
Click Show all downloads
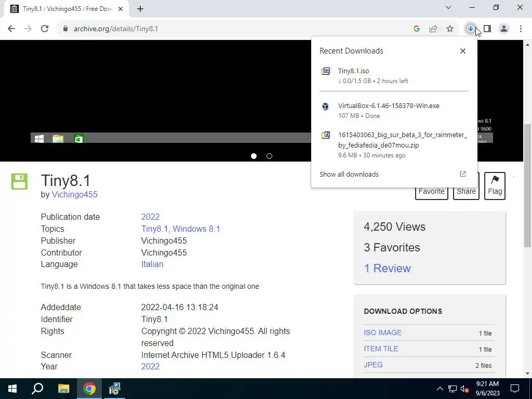349,175
